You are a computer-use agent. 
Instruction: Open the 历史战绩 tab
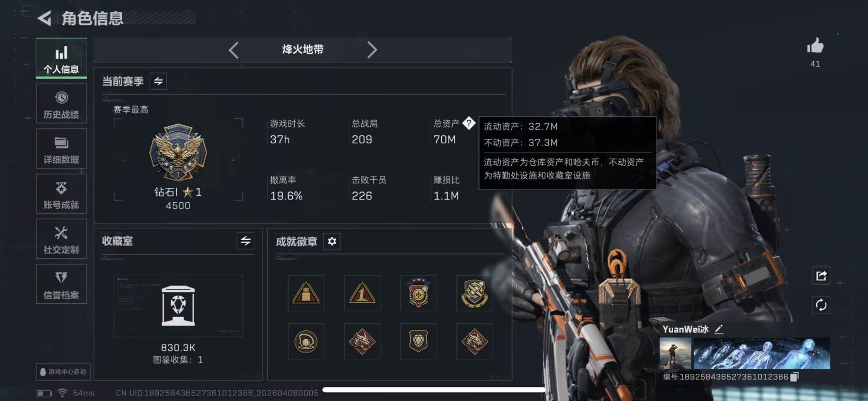click(61, 104)
